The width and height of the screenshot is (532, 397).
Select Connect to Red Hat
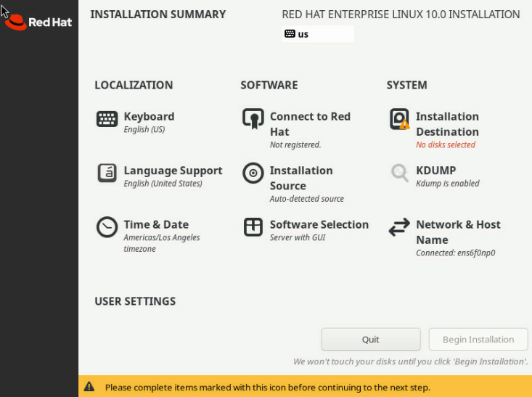point(310,124)
